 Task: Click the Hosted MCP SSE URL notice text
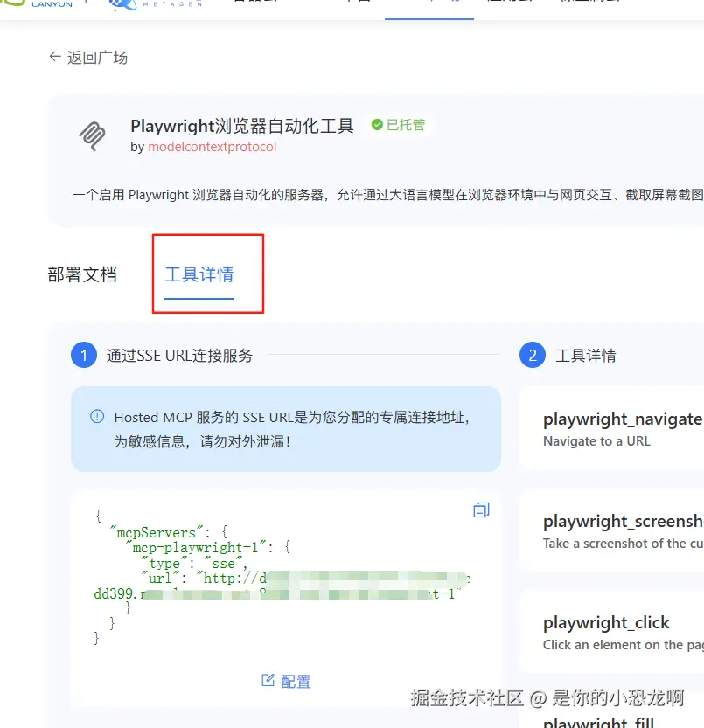click(x=292, y=429)
